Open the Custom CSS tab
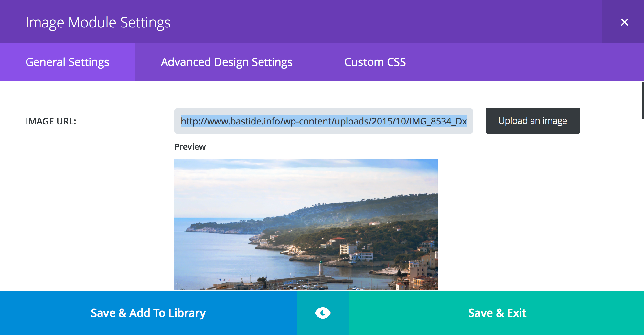The image size is (644, 335). tap(375, 62)
